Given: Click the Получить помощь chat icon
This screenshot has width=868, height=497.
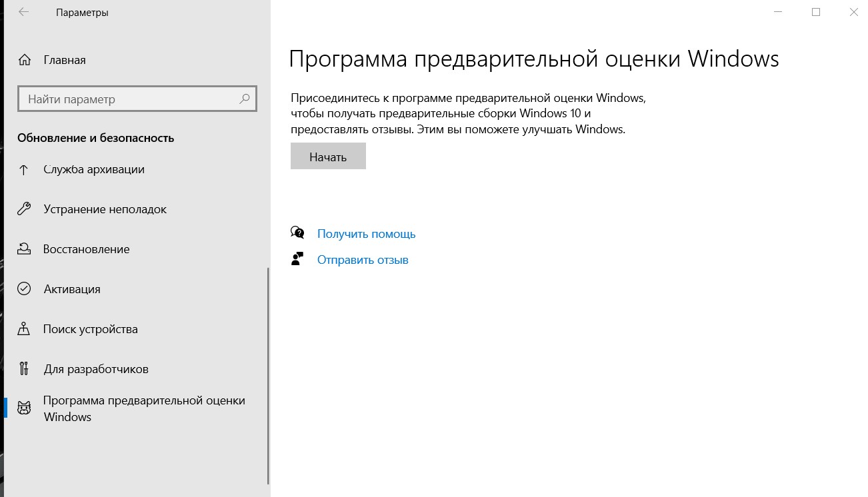Looking at the screenshot, I should 297,233.
